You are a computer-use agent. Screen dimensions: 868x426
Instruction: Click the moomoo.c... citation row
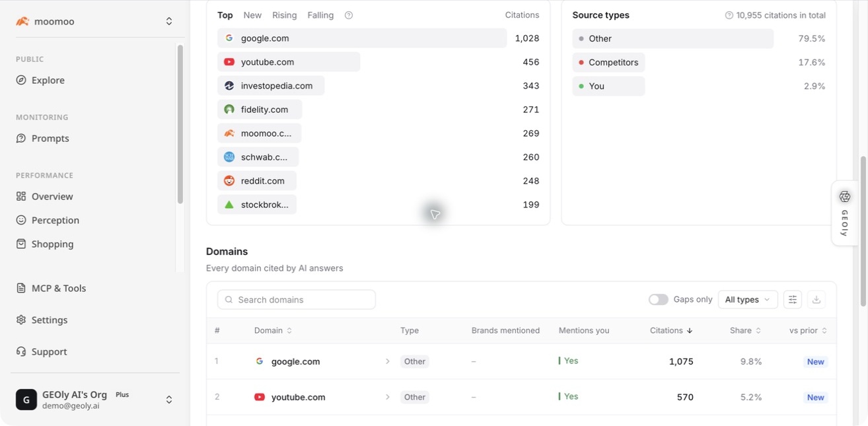378,133
